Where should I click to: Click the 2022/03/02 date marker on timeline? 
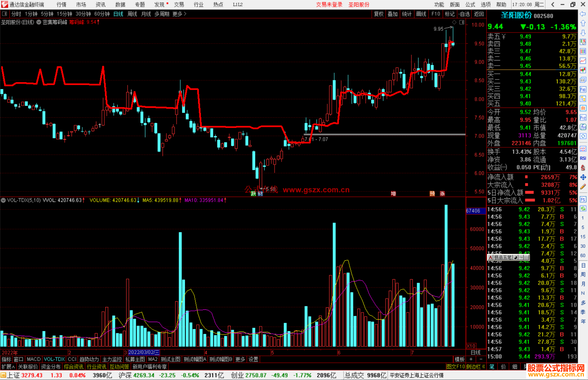pyautogui.click(x=144, y=352)
